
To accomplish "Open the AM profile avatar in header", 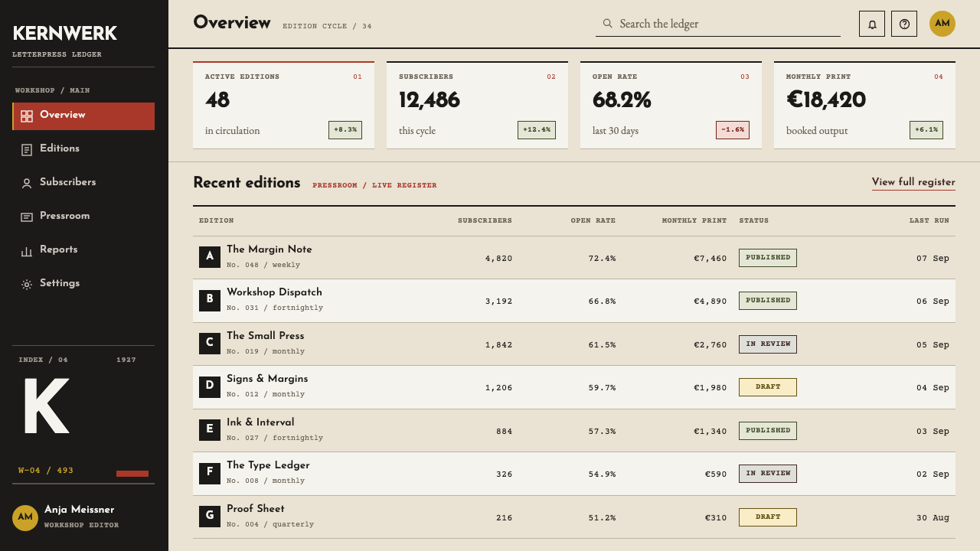I will click(x=942, y=24).
